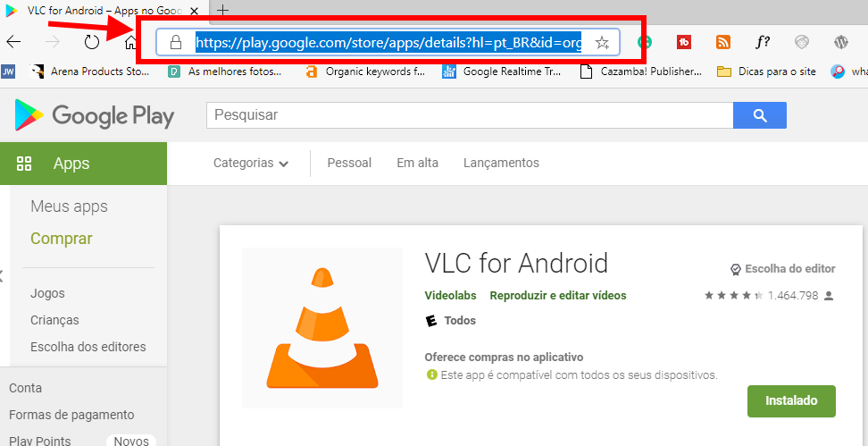Image resolution: width=868 pixels, height=446 pixels.
Task: Click the green Instalado button
Action: (791, 400)
